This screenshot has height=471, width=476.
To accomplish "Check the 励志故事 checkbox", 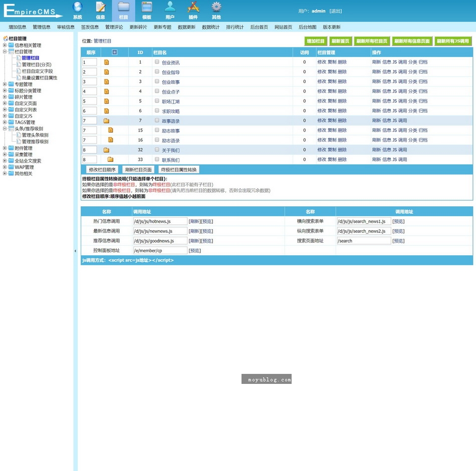I will tap(157, 130).
